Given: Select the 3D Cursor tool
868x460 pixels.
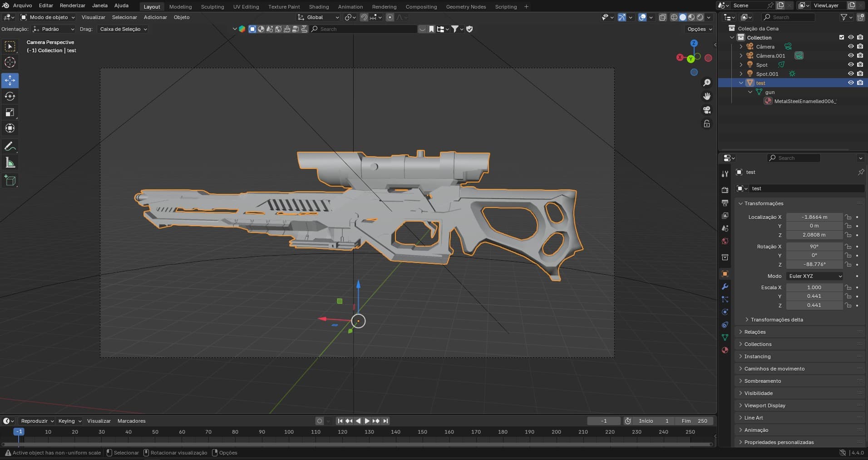Looking at the screenshot, I should pyautogui.click(x=10, y=63).
